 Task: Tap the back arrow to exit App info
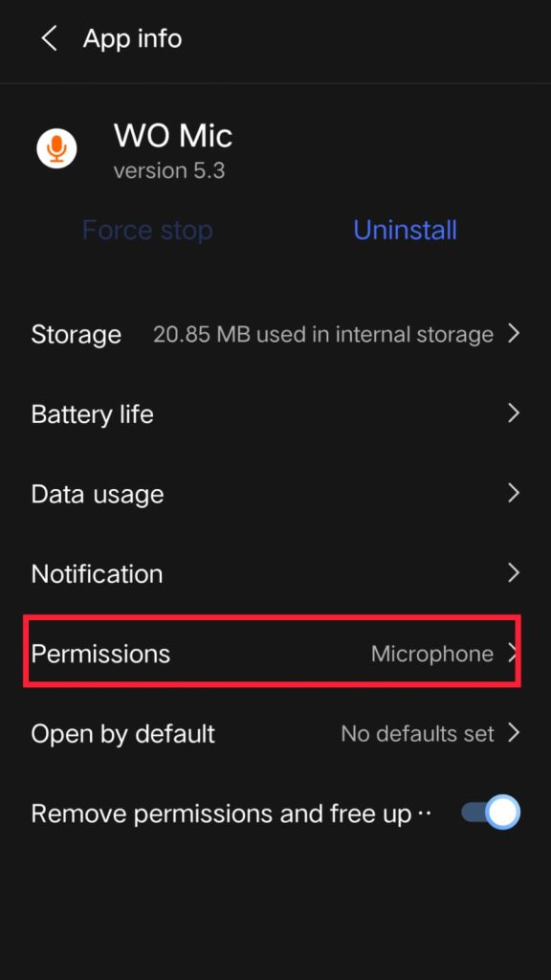(48, 38)
